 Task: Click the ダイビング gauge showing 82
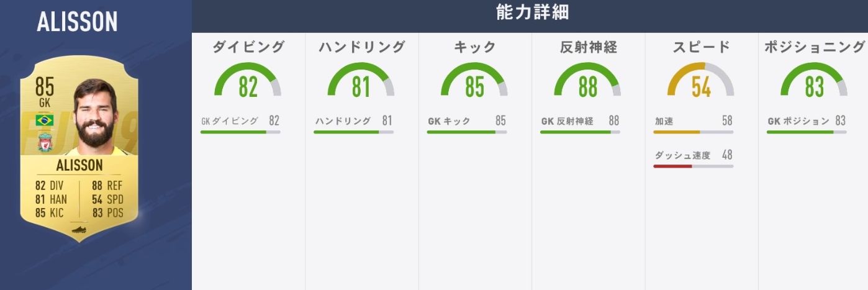(x=248, y=81)
